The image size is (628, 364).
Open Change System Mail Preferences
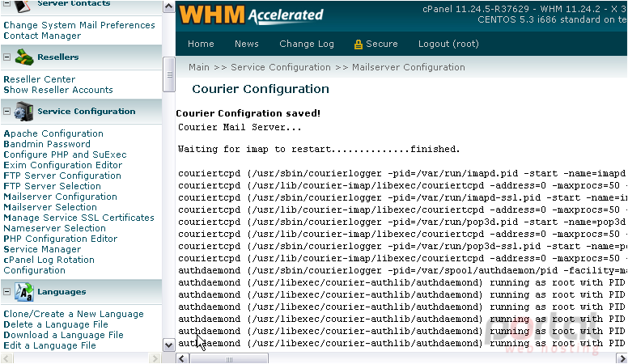coord(79,25)
